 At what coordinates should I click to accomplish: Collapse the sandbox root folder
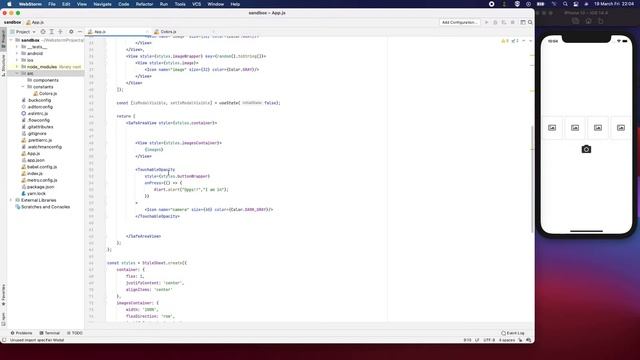[11, 40]
